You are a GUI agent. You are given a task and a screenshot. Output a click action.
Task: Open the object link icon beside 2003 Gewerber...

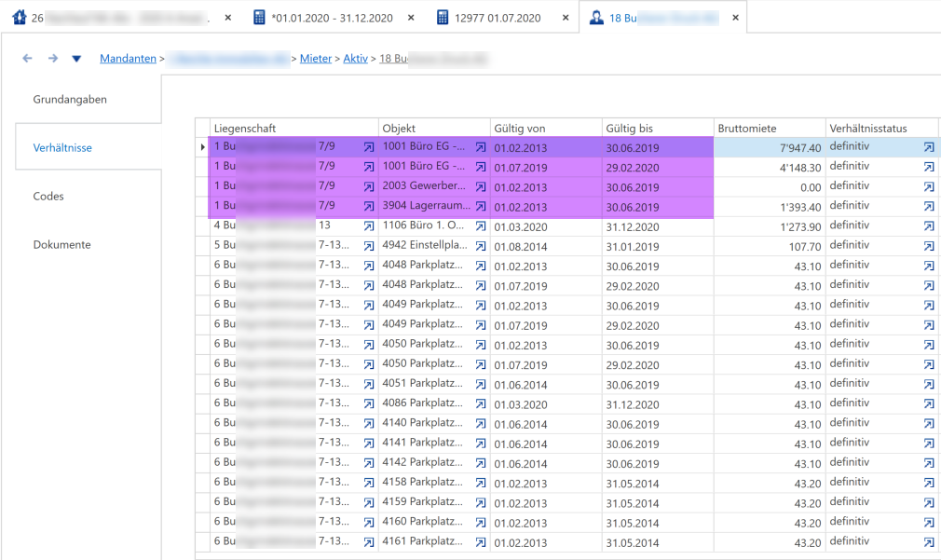481,186
